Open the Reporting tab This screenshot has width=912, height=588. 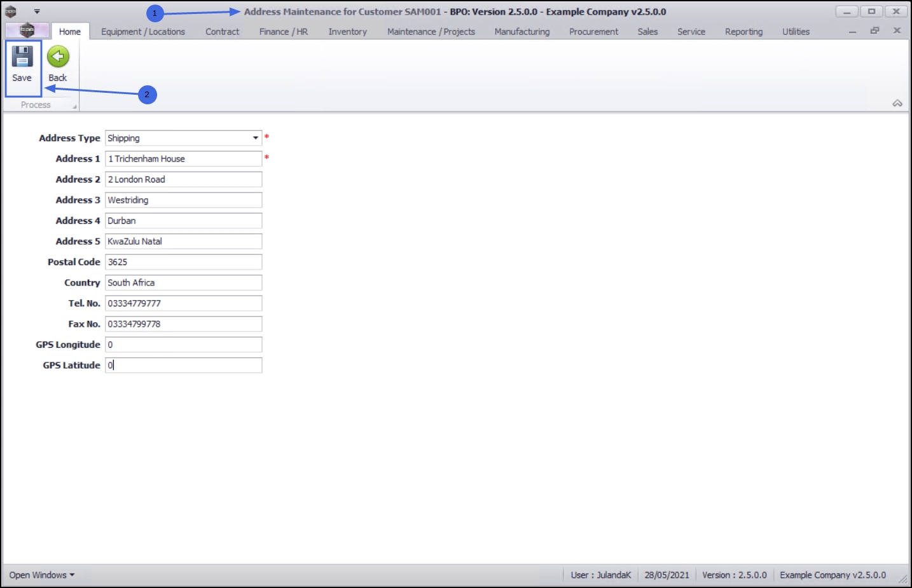pyautogui.click(x=744, y=32)
